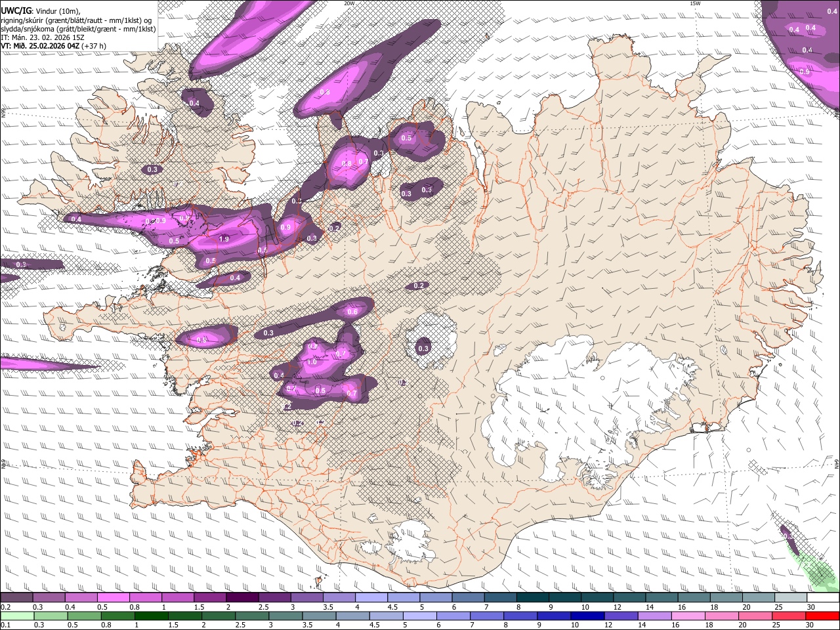The image size is (840, 630).
Task: Select the dark teal swatch between 8 and 9, upper row
Action: tap(533, 597)
